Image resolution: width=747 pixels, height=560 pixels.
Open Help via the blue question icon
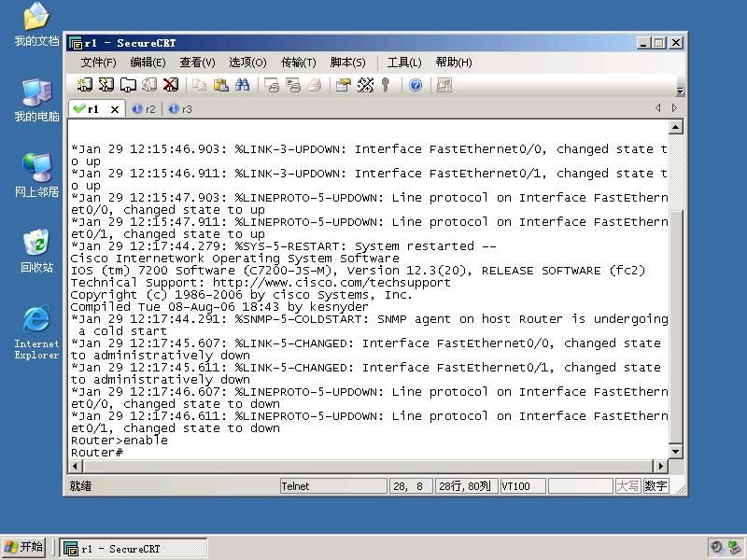pyautogui.click(x=416, y=85)
